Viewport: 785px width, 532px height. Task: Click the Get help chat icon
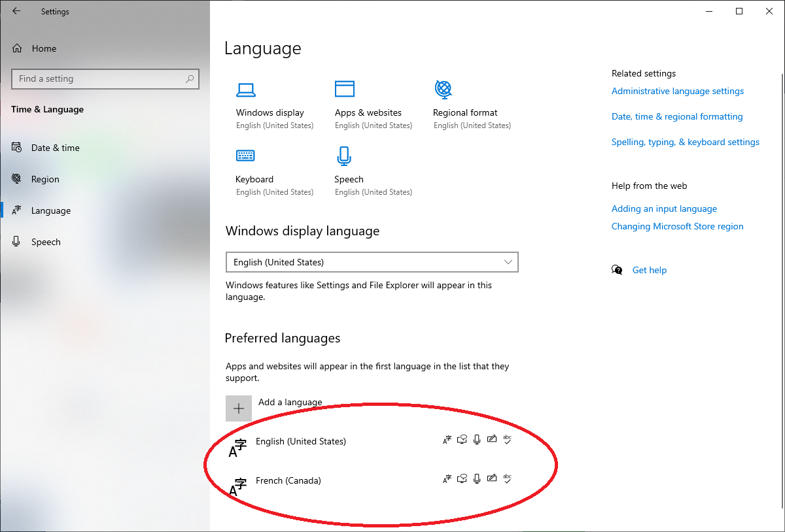pyautogui.click(x=617, y=270)
